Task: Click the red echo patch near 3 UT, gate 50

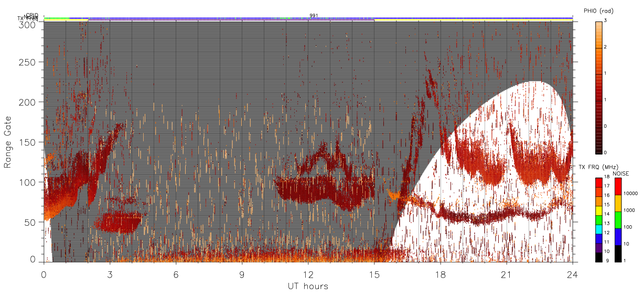Action: (120, 223)
